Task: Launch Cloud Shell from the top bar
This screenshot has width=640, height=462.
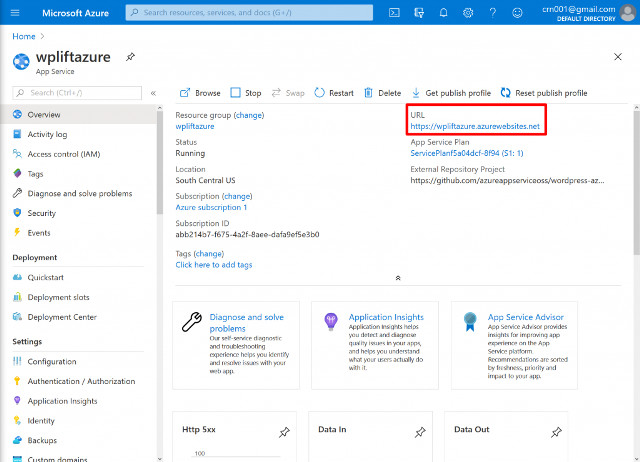Action: point(394,13)
